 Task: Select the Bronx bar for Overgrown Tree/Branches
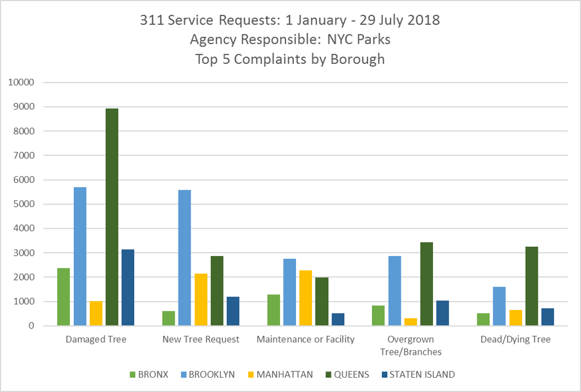[x=378, y=315]
